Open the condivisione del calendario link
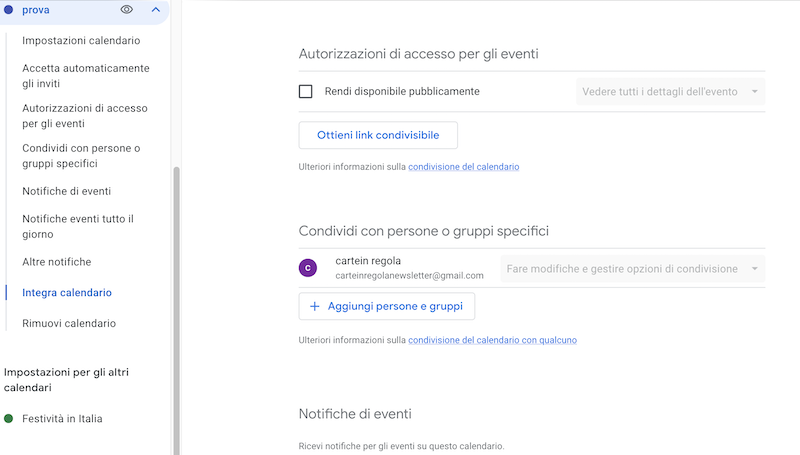The height and width of the screenshot is (455, 800). [464, 167]
